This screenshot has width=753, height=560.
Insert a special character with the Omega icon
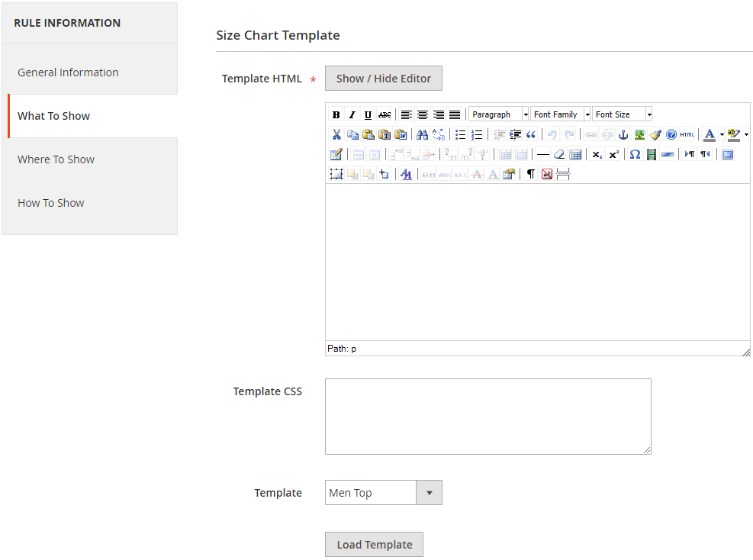[x=635, y=154]
